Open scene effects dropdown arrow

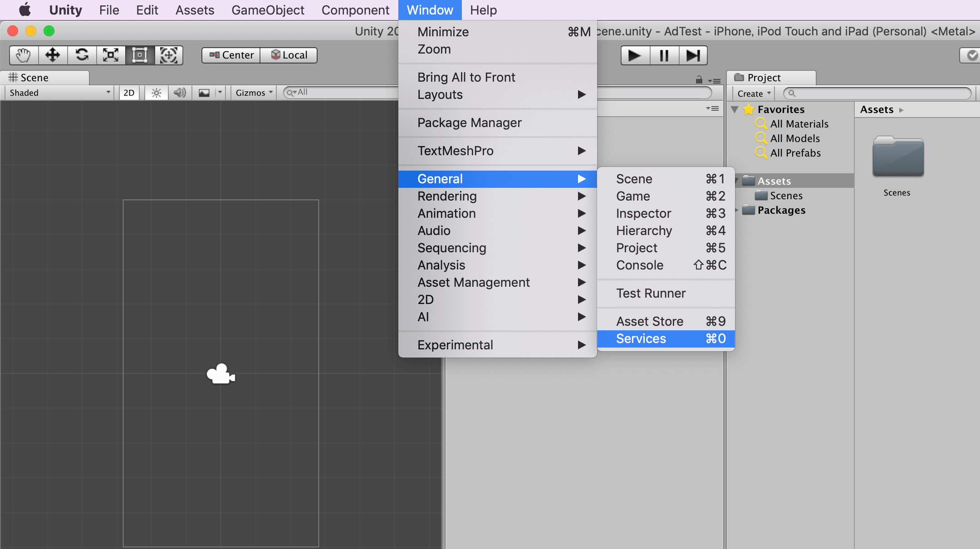[220, 93]
